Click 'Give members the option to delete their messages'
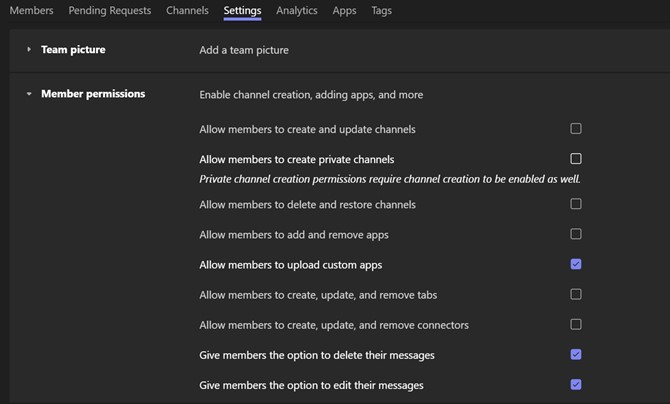Viewport: 670px width, 404px height. [x=317, y=355]
